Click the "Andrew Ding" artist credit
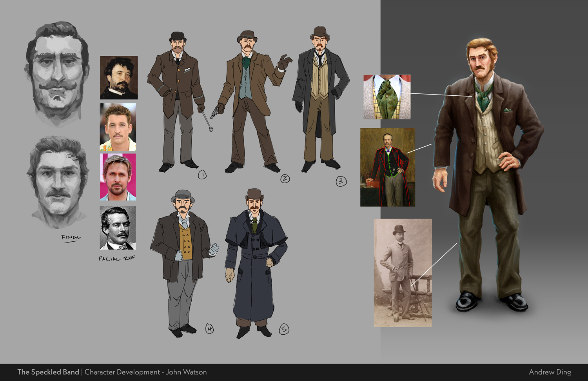Screen dimensions: 588x381 (550, 372)
